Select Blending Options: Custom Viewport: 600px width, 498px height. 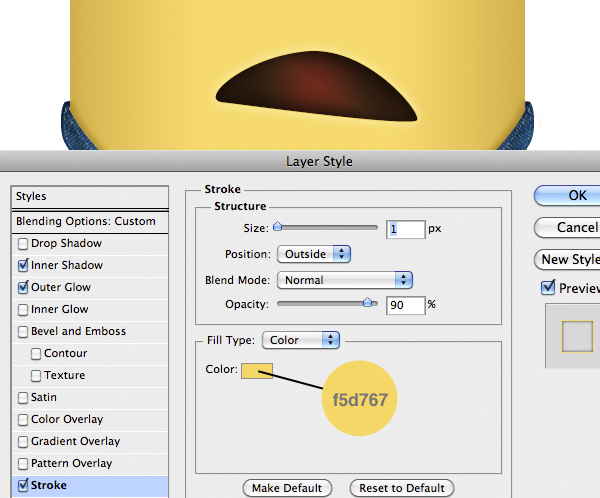point(86,221)
